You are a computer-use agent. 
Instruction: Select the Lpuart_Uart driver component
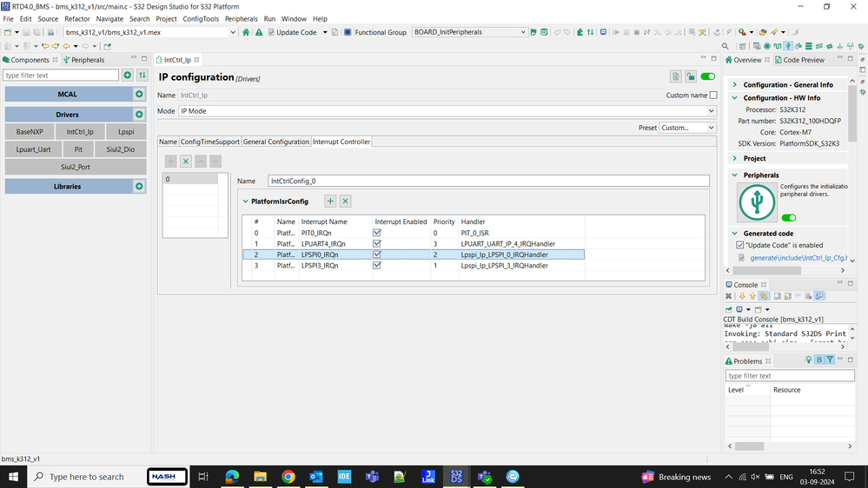coord(33,149)
